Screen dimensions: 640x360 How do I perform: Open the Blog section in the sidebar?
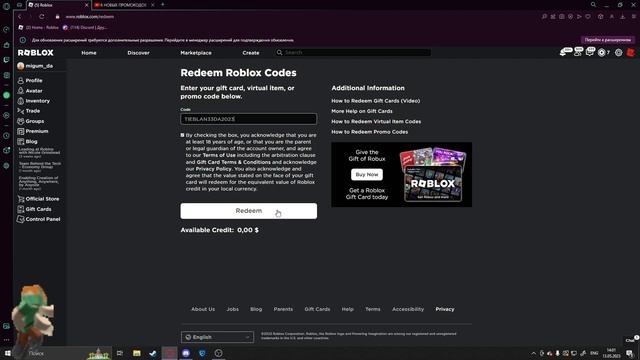tap(27, 141)
